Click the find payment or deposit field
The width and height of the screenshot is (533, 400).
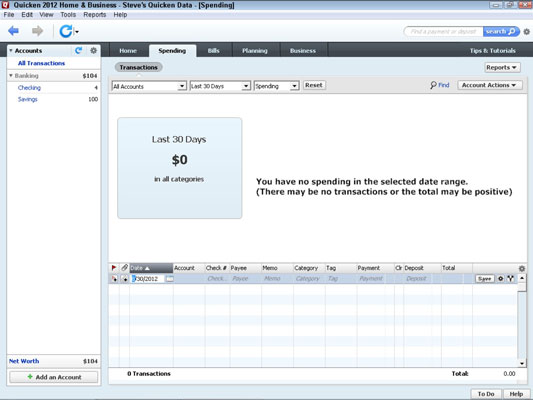443,32
